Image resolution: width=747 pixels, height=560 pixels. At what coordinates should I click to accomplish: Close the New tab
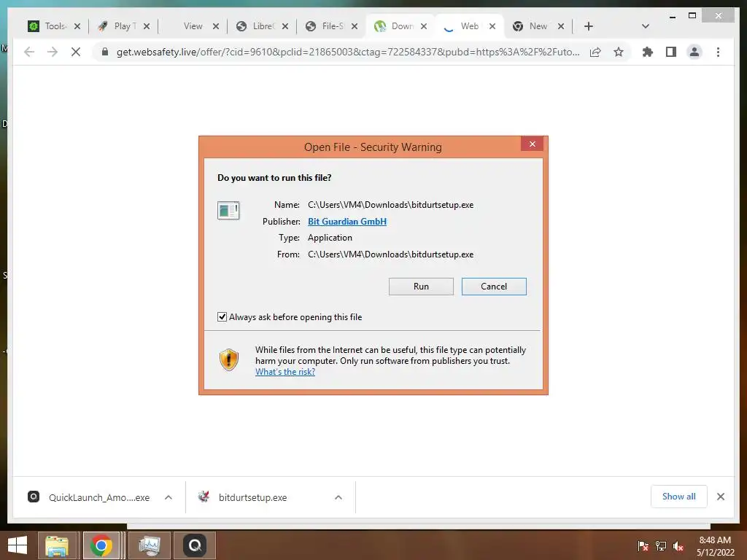pyautogui.click(x=561, y=26)
